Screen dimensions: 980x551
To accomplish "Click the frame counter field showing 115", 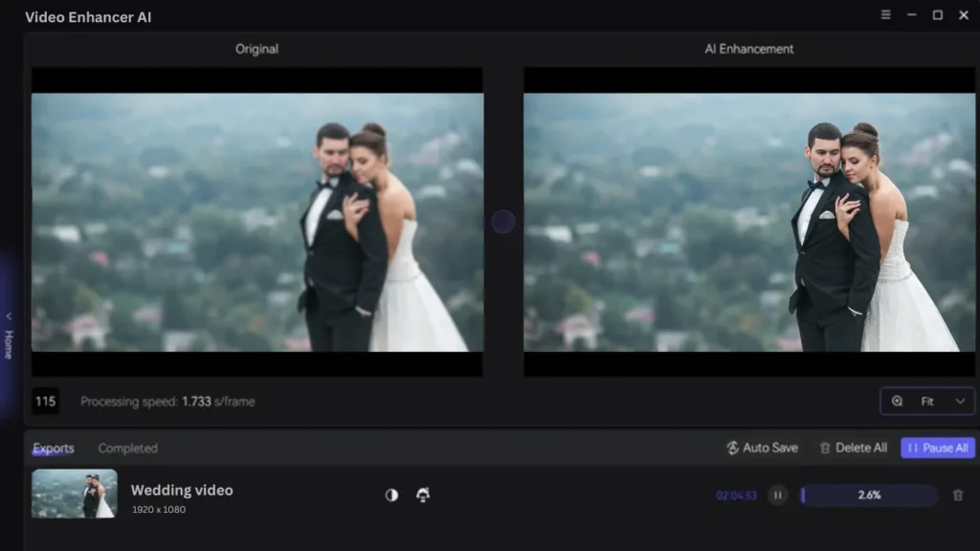I will pyautogui.click(x=44, y=401).
